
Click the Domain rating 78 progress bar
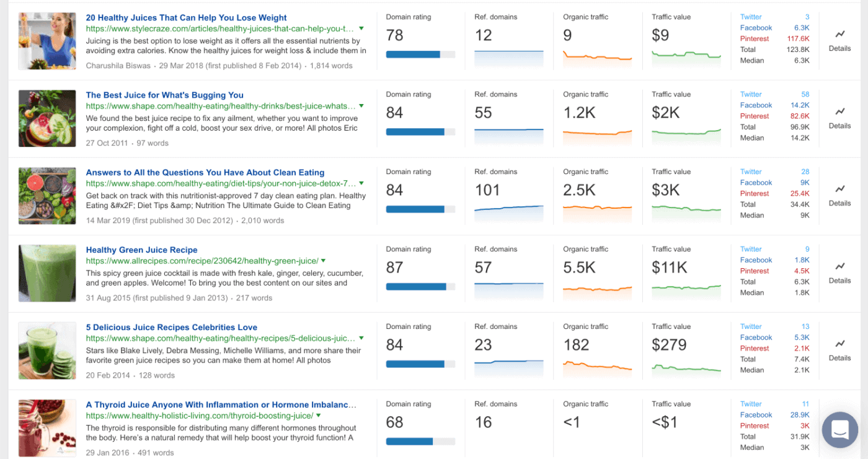tap(420, 54)
